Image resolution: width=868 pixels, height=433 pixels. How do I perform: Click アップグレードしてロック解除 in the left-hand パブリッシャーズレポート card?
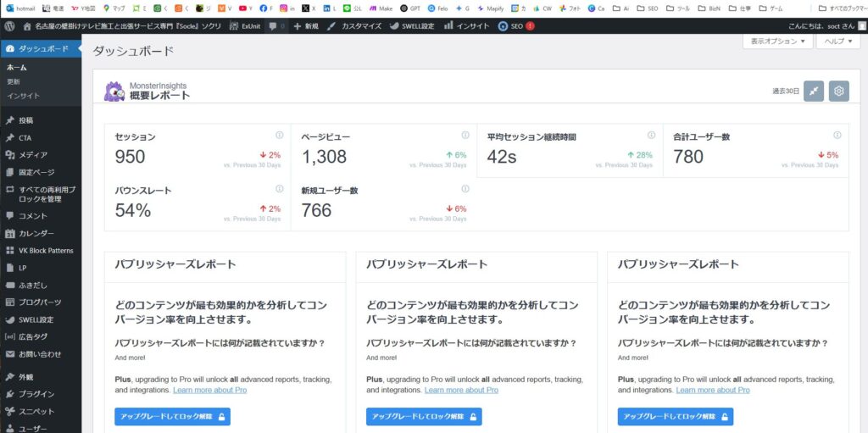172,416
